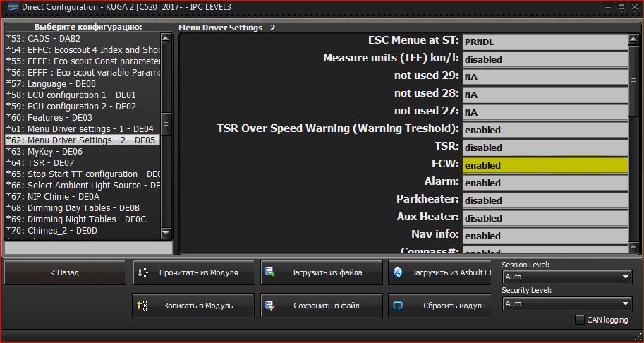Click the reset module icon

pos(398,306)
